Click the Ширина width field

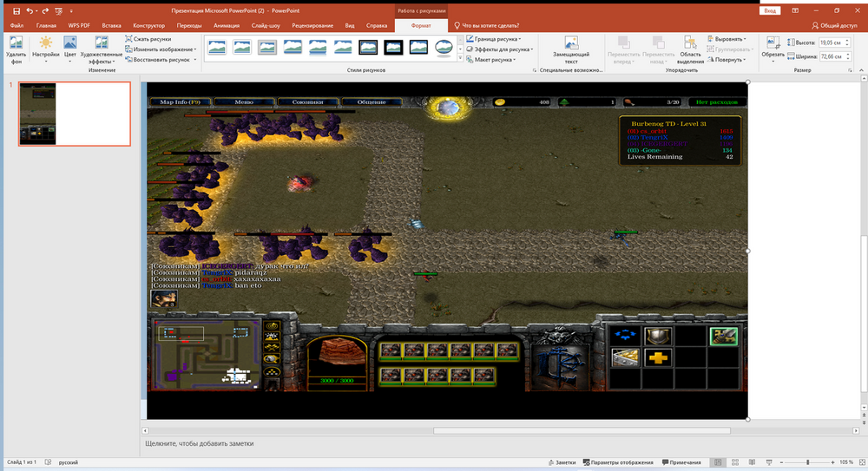(833, 56)
